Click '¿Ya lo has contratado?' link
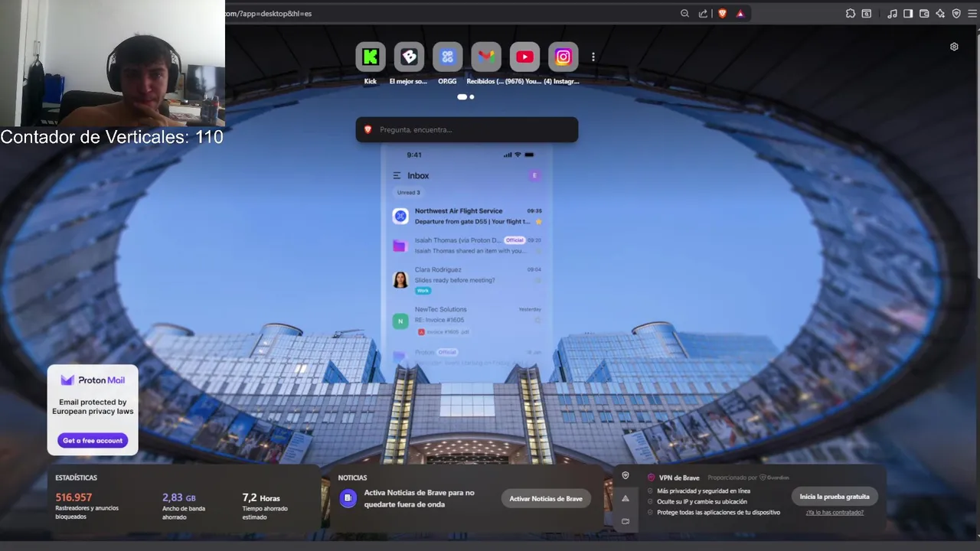 tap(835, 512)
